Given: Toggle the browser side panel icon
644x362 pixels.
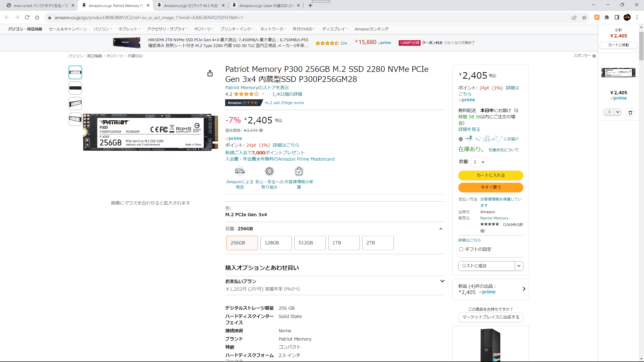Looking at the screenshot, I should click(617, 17).
